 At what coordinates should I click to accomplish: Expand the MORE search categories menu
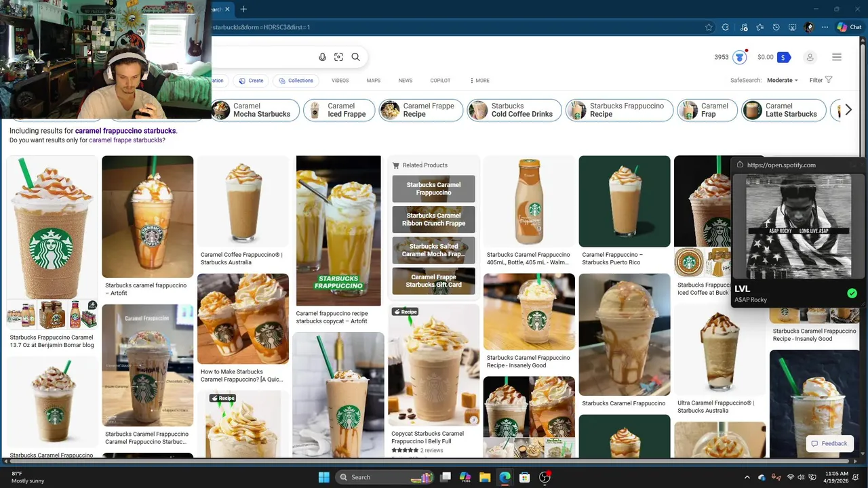click(479, 80)
